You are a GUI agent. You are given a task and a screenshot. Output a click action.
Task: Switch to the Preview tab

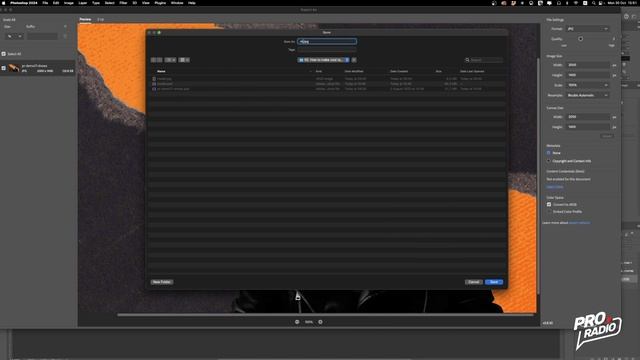[x=85, y=19]
